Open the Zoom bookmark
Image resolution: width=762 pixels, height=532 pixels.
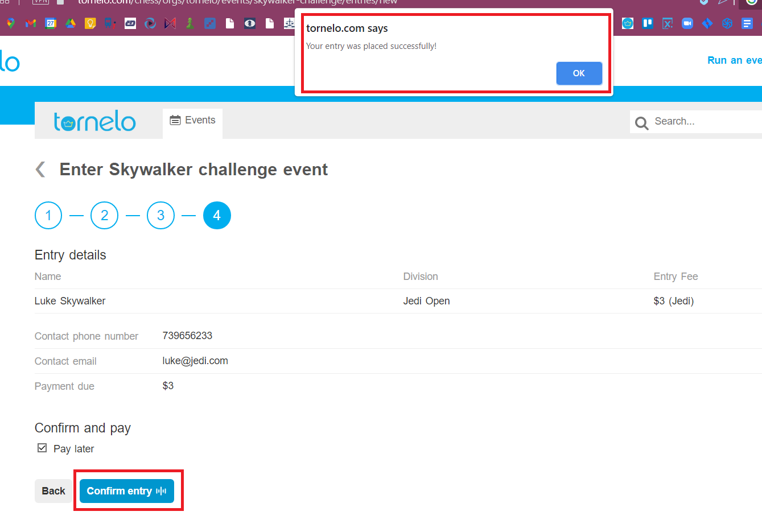pos(687,23)
